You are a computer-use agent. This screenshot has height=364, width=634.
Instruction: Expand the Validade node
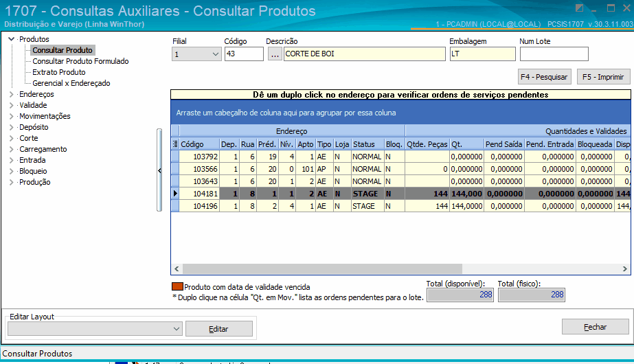[x=11, y=105]
